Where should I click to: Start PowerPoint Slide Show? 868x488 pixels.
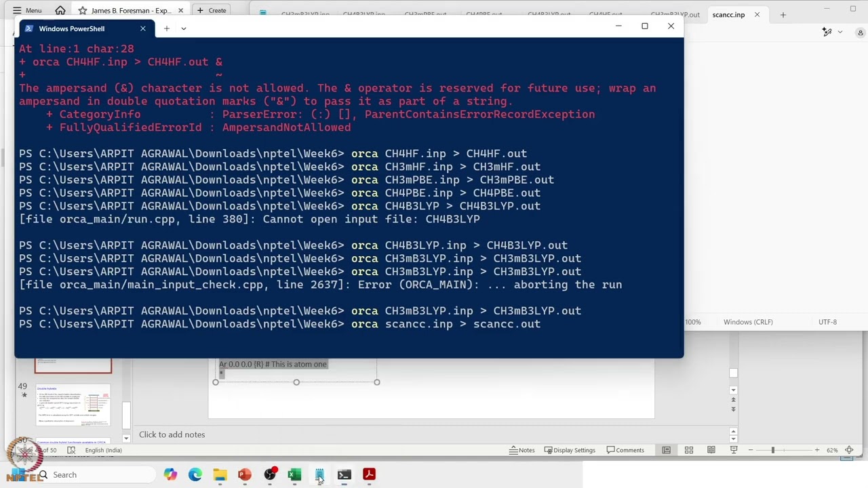734,450
